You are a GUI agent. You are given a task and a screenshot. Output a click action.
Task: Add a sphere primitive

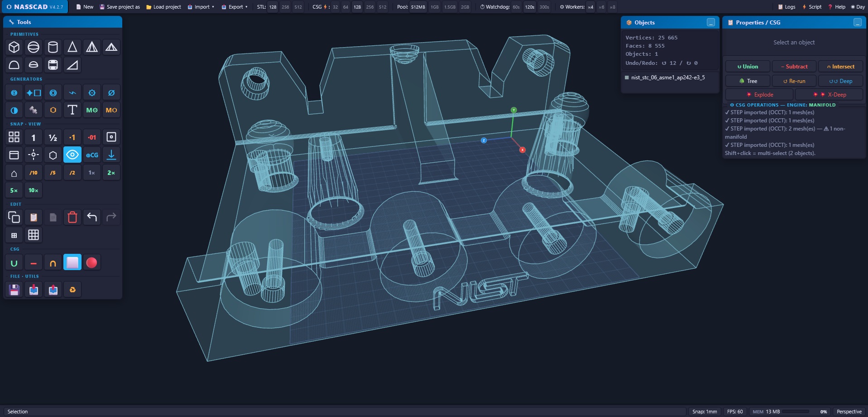[x=34, y=47]
